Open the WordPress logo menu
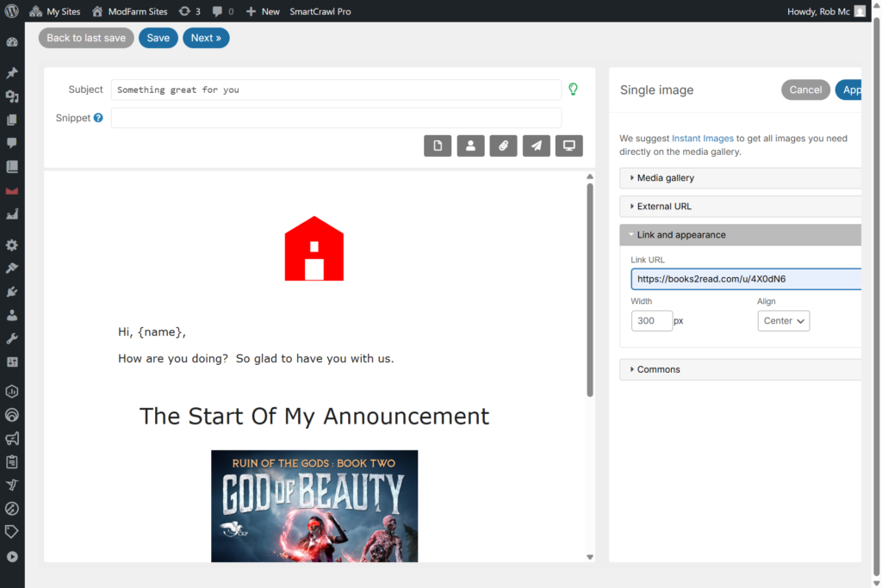The height and width of the screenshot is (588, 882). coord(11,11)
